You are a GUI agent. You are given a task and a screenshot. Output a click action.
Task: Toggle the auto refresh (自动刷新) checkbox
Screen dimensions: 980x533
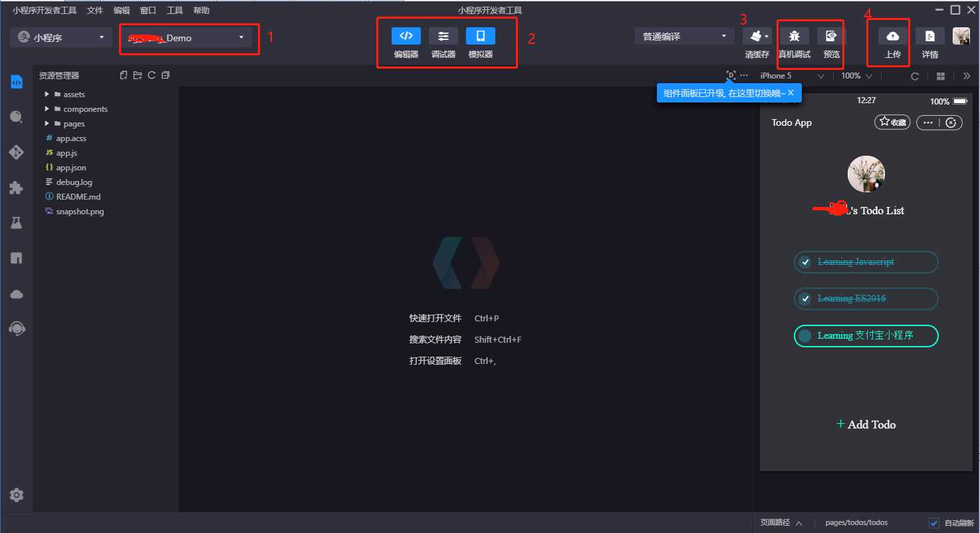[x=934, y=522]
